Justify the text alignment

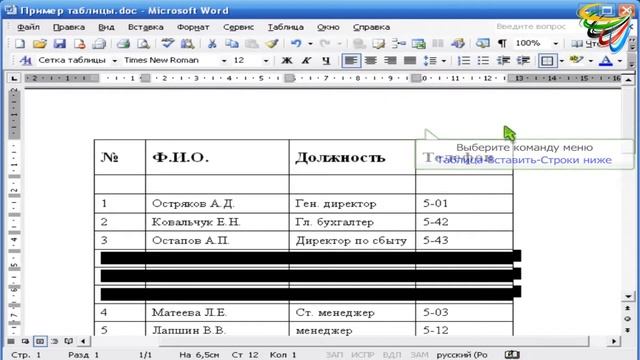coord(410,60)
